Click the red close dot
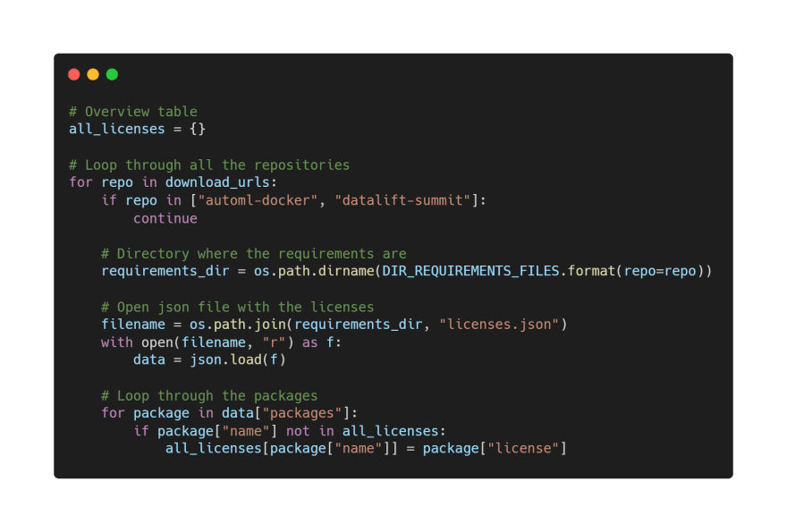Screen dimensions: 787x532 coord(73,74)
